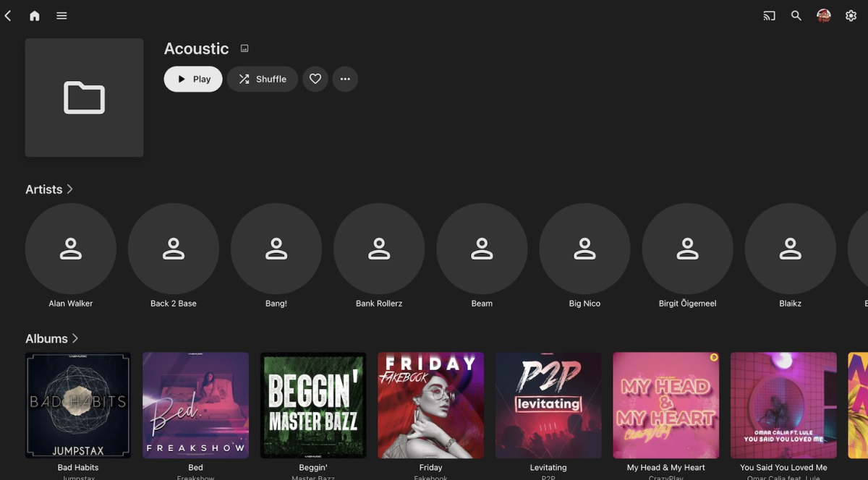The image size is (868, 480).
Task: Click the Friday album title
Action: [x=430, y=468]
